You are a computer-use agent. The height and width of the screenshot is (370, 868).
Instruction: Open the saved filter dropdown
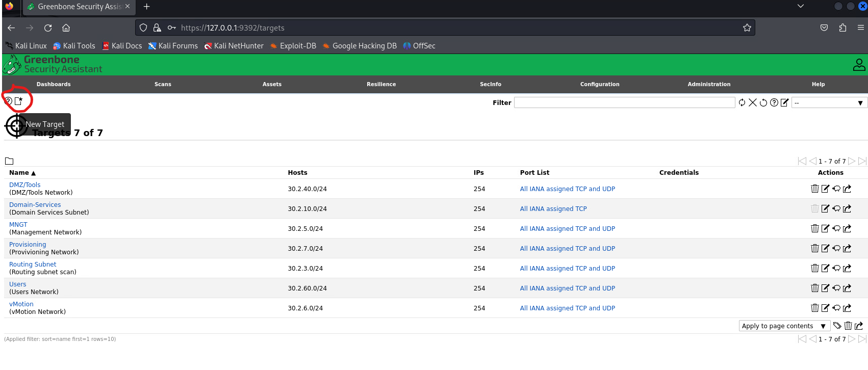(x=829, y=103)
